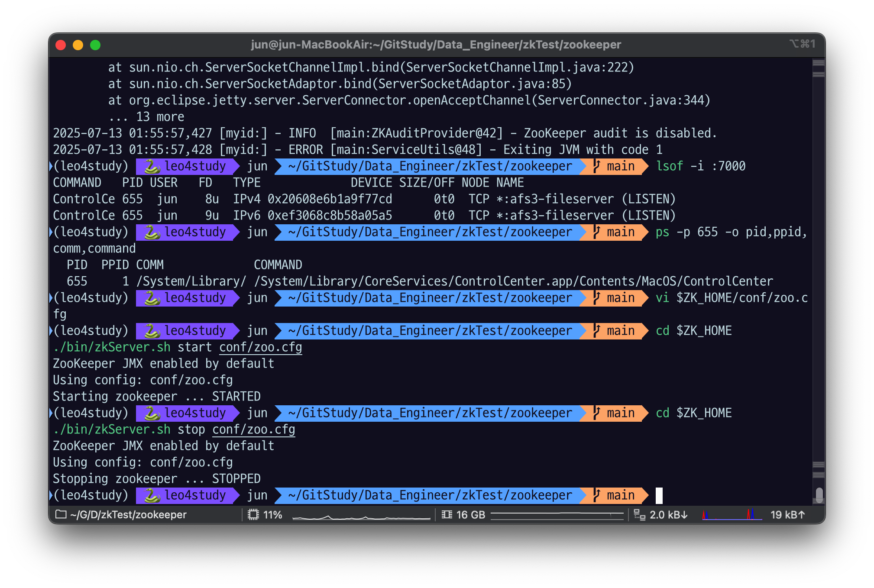Click git branch icon beside the ps command

click(x=597, y=232)
